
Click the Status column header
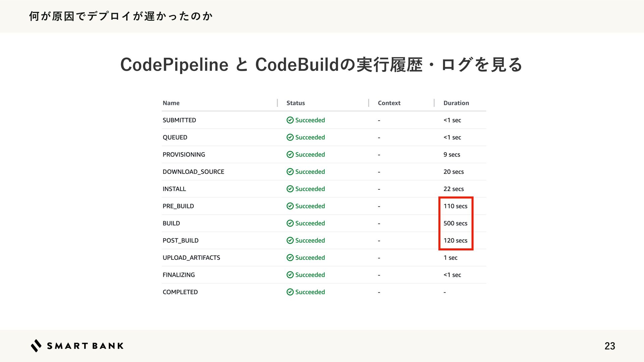296,103
